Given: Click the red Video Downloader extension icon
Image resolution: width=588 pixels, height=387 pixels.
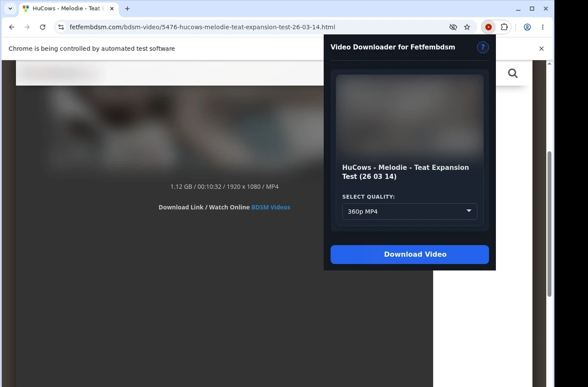Looking at the screenshot, I should point(489,27).
